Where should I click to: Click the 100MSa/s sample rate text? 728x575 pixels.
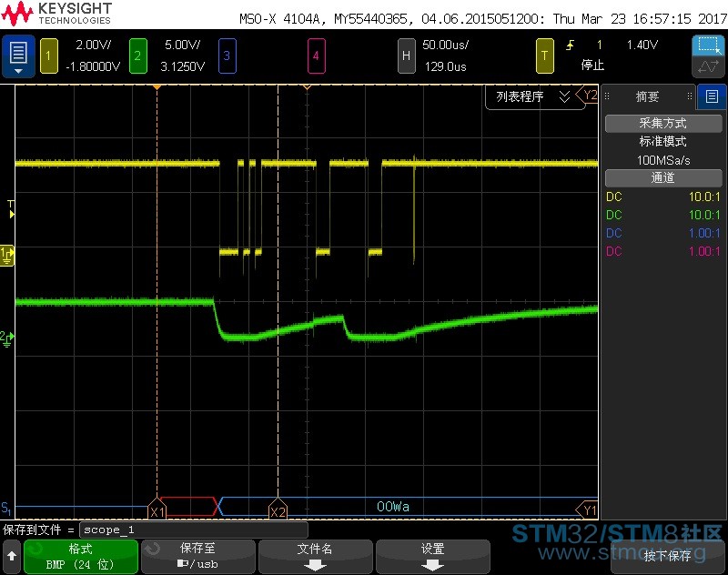[663, 160]
